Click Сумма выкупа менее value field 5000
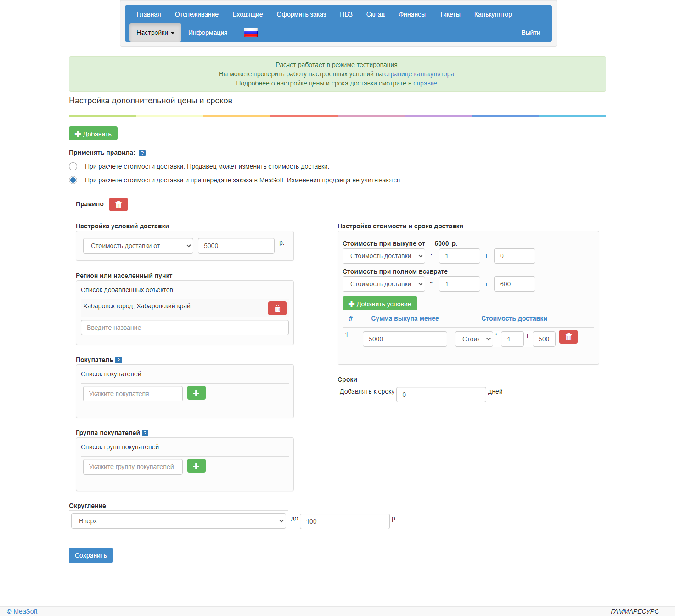Screen dimensions: 675x616 click(x=405, y=339)
